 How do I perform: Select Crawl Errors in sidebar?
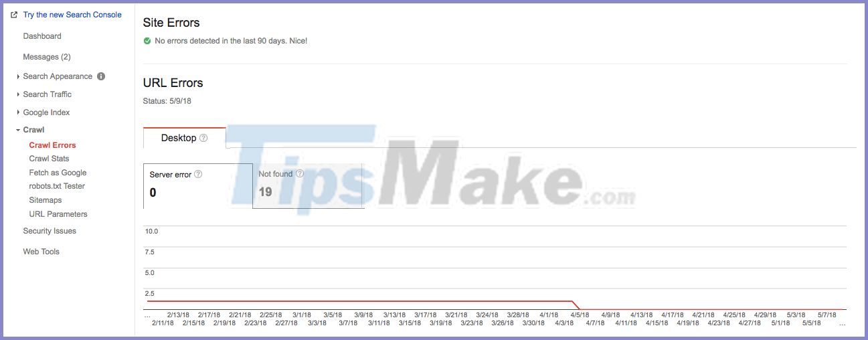click(53, 145)
